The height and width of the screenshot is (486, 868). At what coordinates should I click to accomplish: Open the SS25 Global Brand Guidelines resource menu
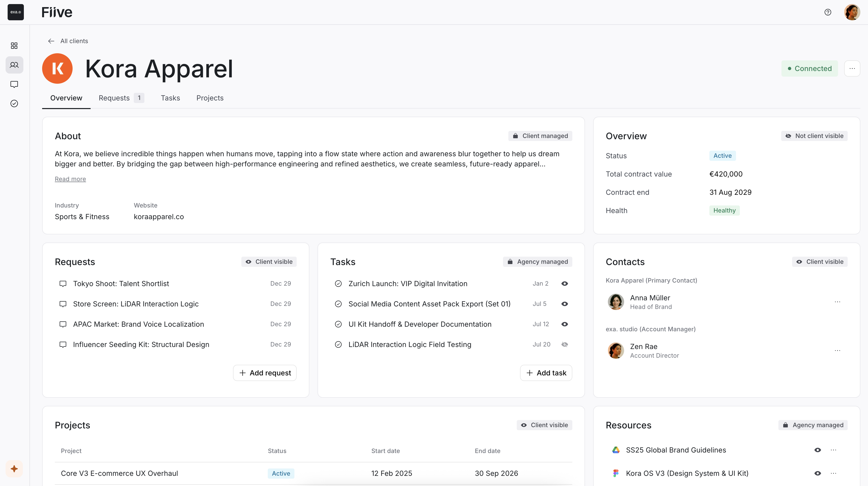(834, 450)
